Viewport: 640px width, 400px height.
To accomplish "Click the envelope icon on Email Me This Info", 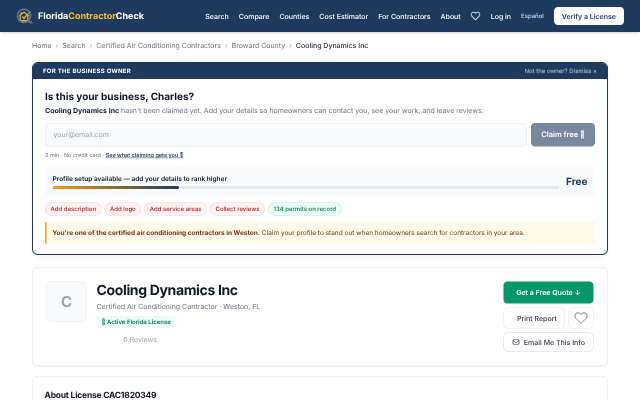I will pos(516,342).
